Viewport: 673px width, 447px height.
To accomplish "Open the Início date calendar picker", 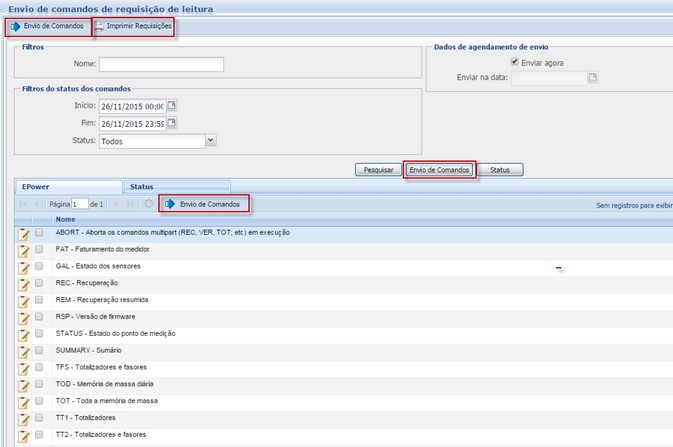I will click(x=171, y=106).
